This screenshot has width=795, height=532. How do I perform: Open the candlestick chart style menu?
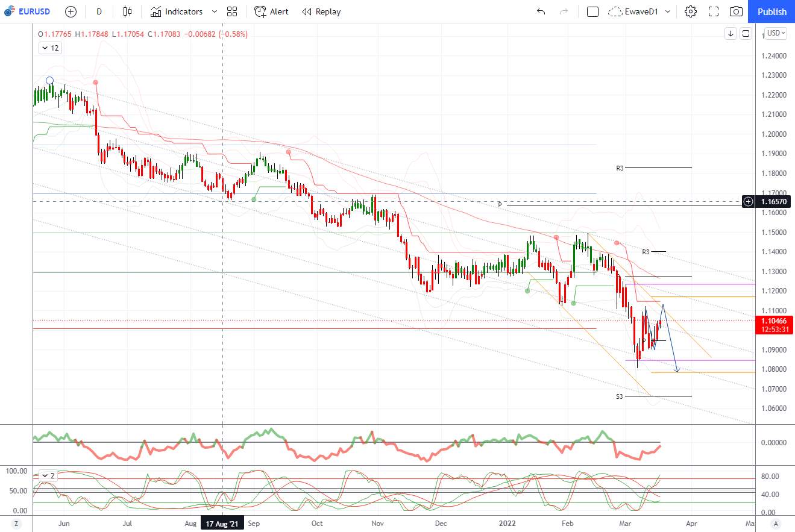pos(127,11)
